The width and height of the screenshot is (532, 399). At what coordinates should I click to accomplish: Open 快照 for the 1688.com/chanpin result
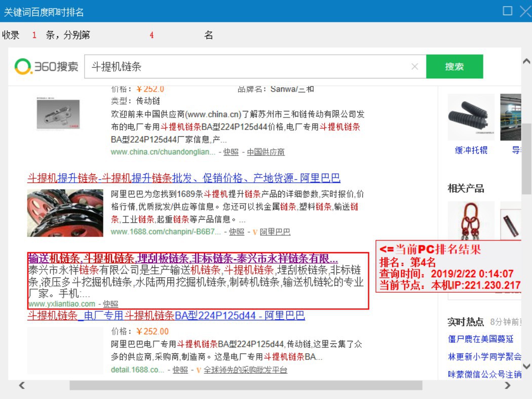coord(237,232)
